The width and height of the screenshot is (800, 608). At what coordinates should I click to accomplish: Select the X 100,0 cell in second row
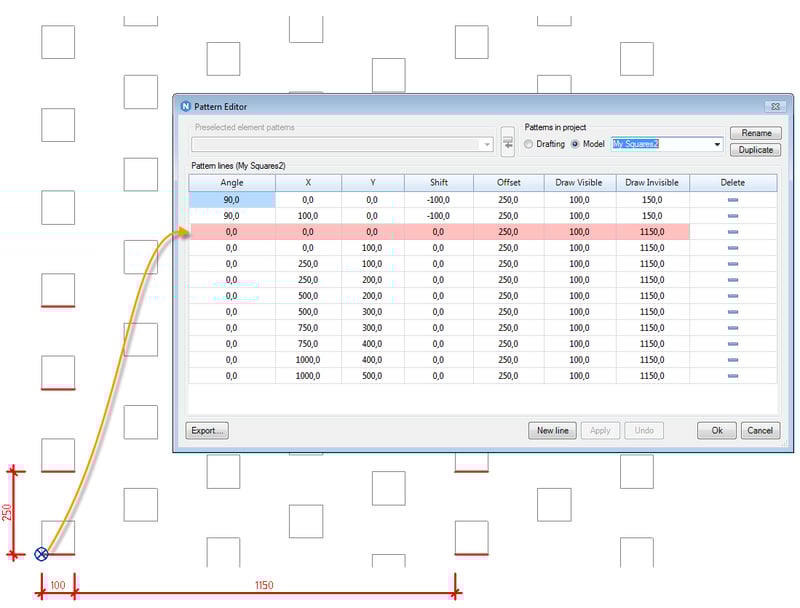pos(308,216)
